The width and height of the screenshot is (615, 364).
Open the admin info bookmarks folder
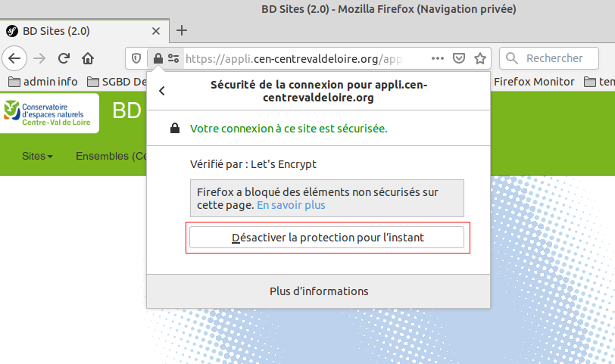tap(43, 81)
